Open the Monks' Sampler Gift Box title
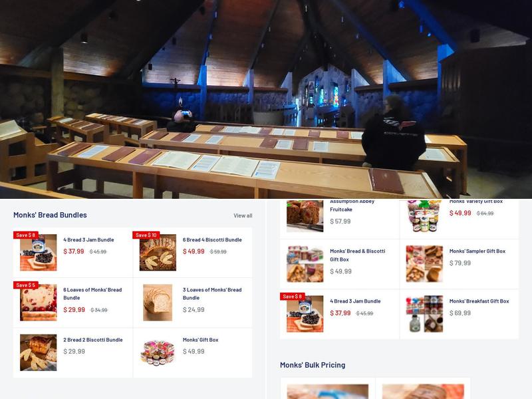Viewport: 532px width, 399px height. 477,251
